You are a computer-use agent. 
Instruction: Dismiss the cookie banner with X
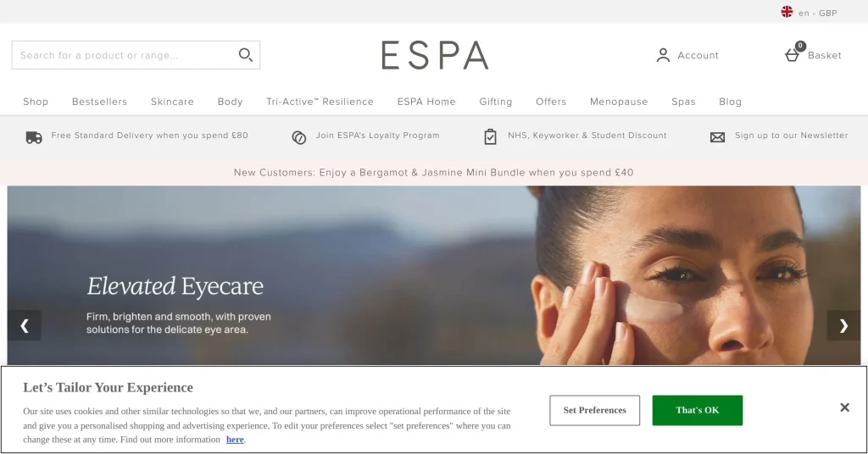[x=844, y=407]
